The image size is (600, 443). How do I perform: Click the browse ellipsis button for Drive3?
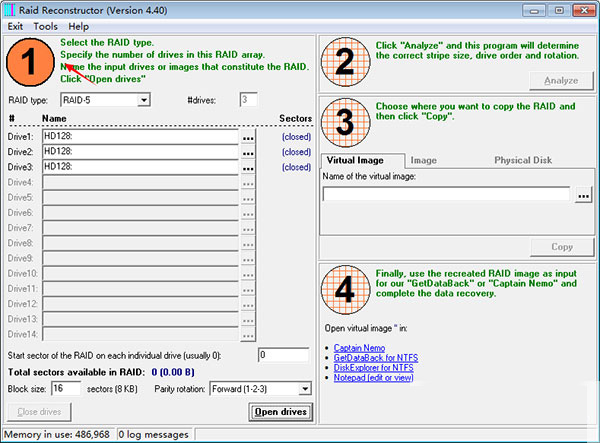click(248, 168)
